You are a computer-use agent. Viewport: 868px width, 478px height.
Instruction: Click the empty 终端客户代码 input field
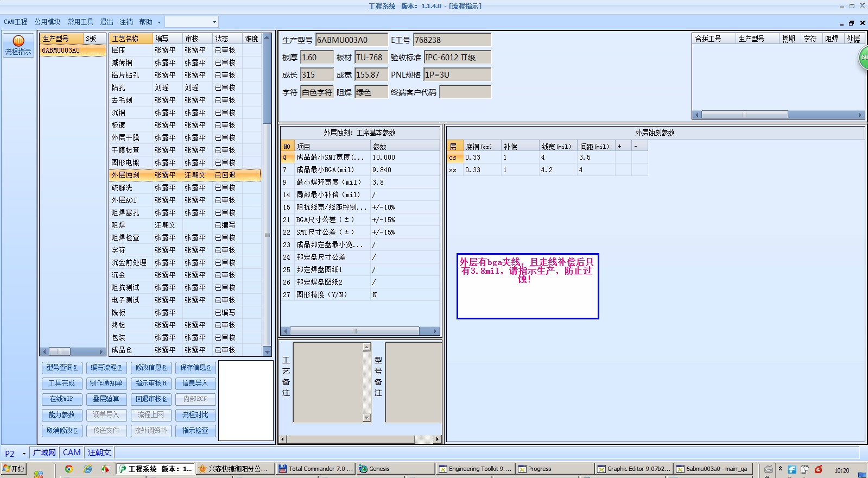(465, 92)
